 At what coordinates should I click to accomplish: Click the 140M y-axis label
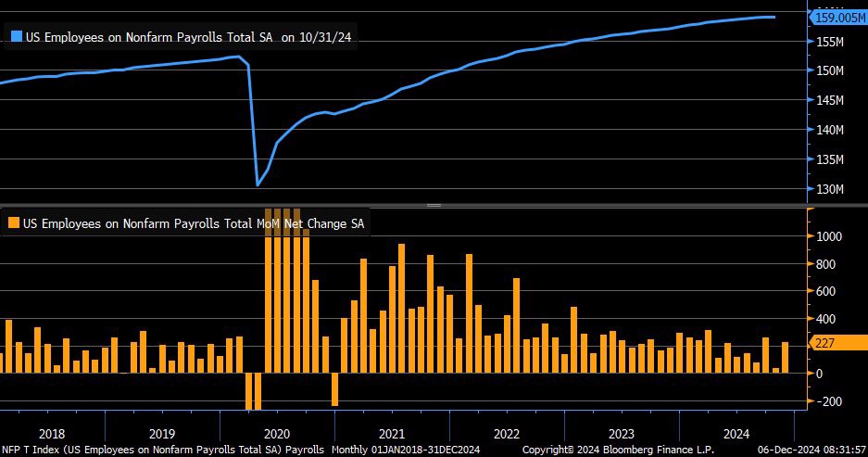pos(830,130)
